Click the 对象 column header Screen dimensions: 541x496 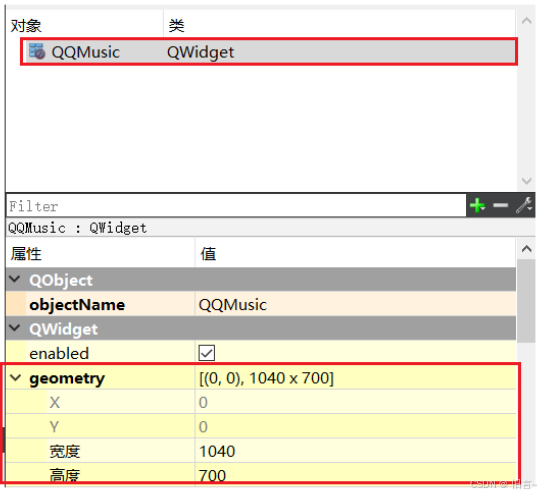[26, 26]
